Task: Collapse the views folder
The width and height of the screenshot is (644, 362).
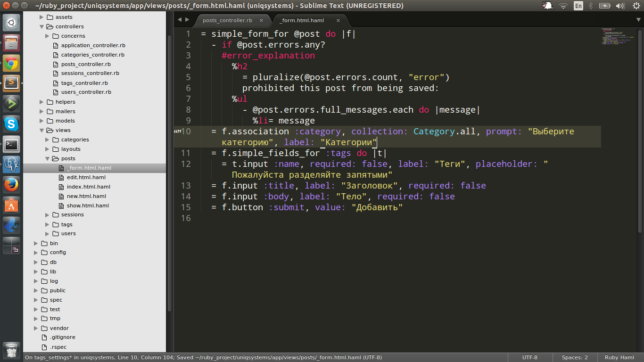Action: click(x=42, y=130)
